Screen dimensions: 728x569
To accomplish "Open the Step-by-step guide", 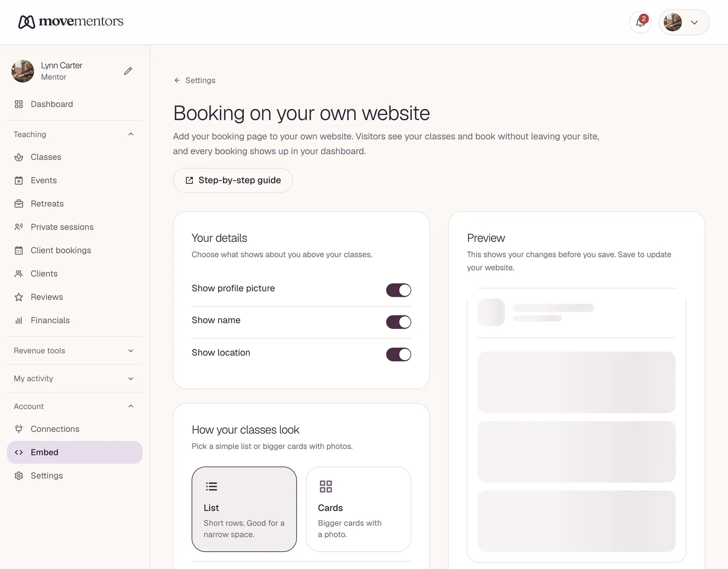I will (233, 180).
